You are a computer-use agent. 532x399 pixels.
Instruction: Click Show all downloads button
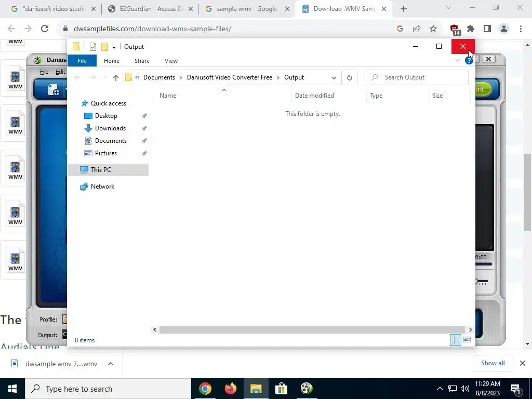coord(493,363)
